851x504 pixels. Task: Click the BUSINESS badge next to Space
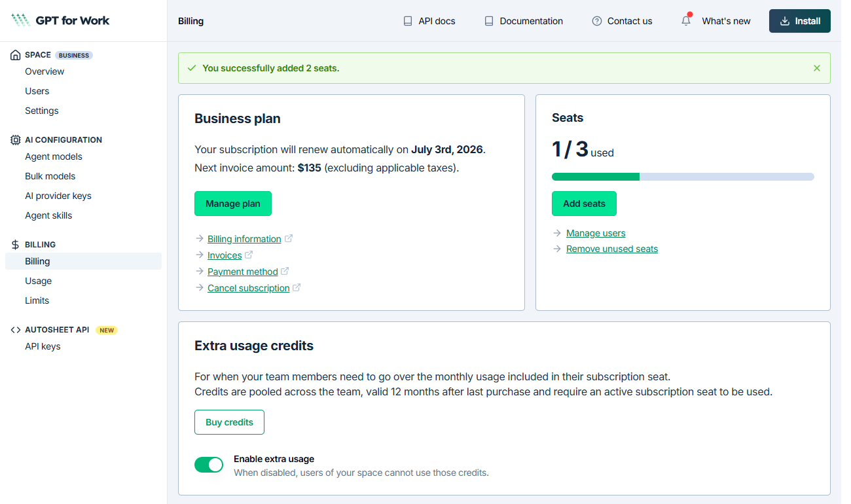74,55
